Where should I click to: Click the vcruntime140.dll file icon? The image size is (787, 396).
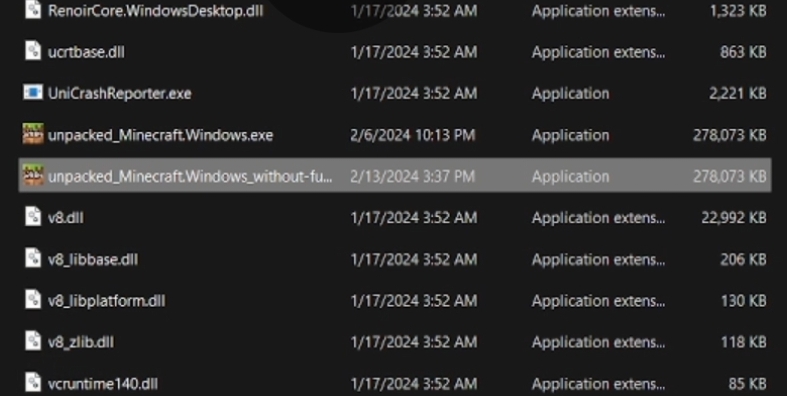tap(33, 383)
